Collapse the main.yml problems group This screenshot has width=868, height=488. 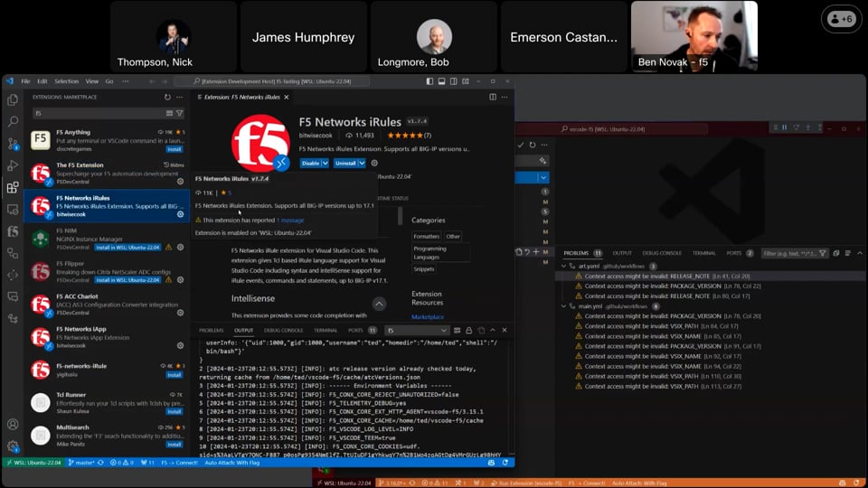tap(563, 306)
